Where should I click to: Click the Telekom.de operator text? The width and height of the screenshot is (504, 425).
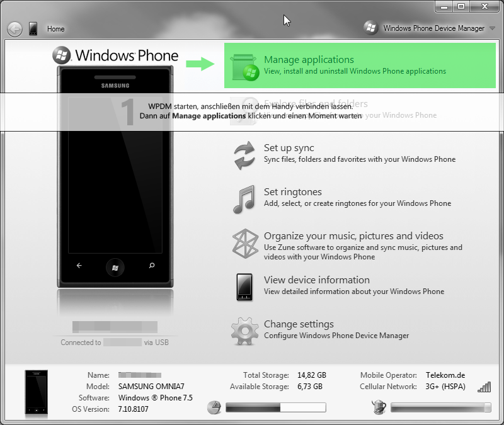click(x=445, y=375)
